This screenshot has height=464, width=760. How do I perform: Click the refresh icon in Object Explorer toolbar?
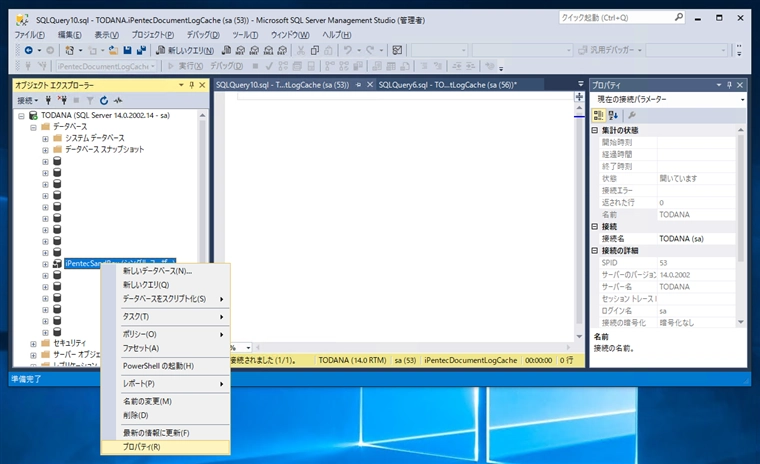pos(103,100)
